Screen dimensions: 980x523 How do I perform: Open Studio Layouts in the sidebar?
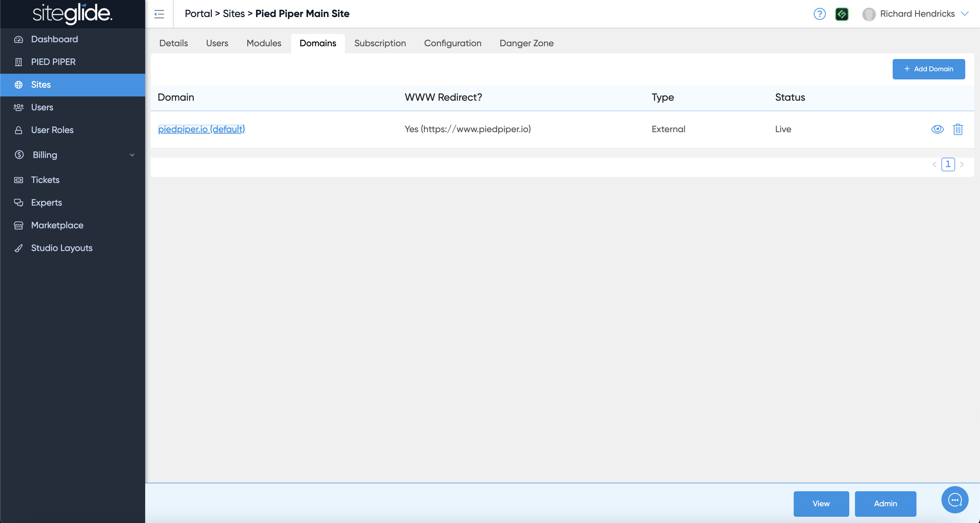coord(62,248)
